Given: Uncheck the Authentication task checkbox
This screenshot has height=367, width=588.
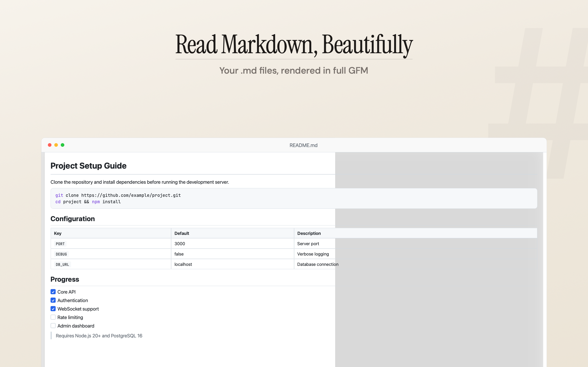Looking at the screenshot, I should pos(53,300).
